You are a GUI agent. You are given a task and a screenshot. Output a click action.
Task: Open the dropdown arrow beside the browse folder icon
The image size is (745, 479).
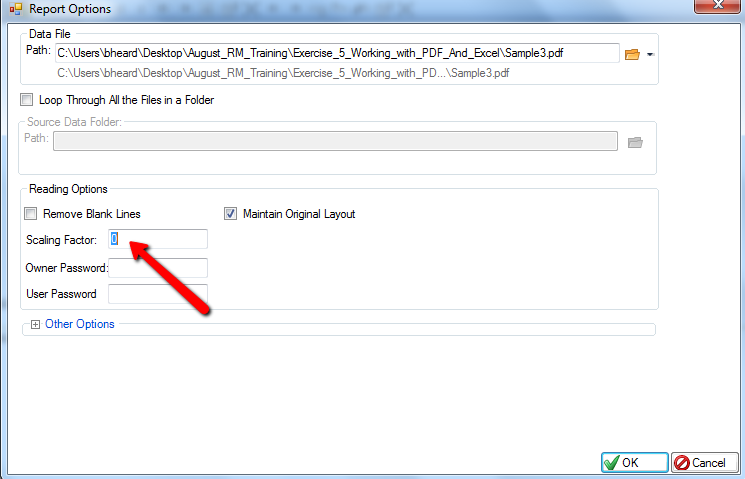pos(649,54)
